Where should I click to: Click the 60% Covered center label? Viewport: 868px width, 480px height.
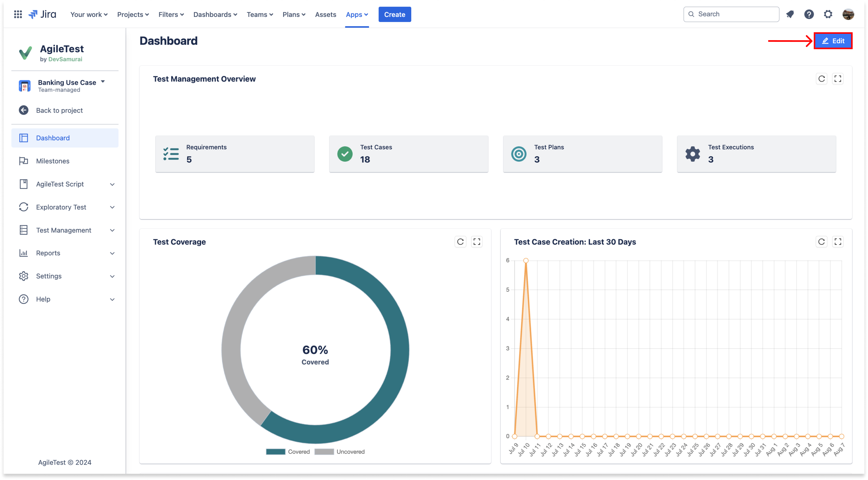[315, 355]
